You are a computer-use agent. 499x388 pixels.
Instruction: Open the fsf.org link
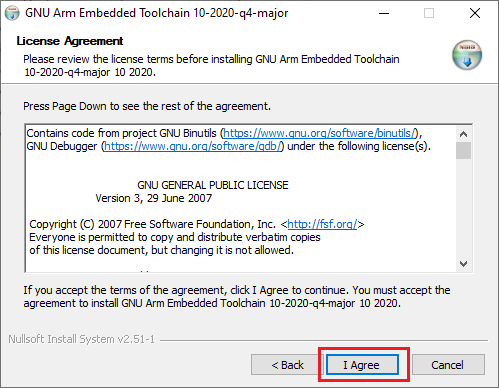[322, 224]
